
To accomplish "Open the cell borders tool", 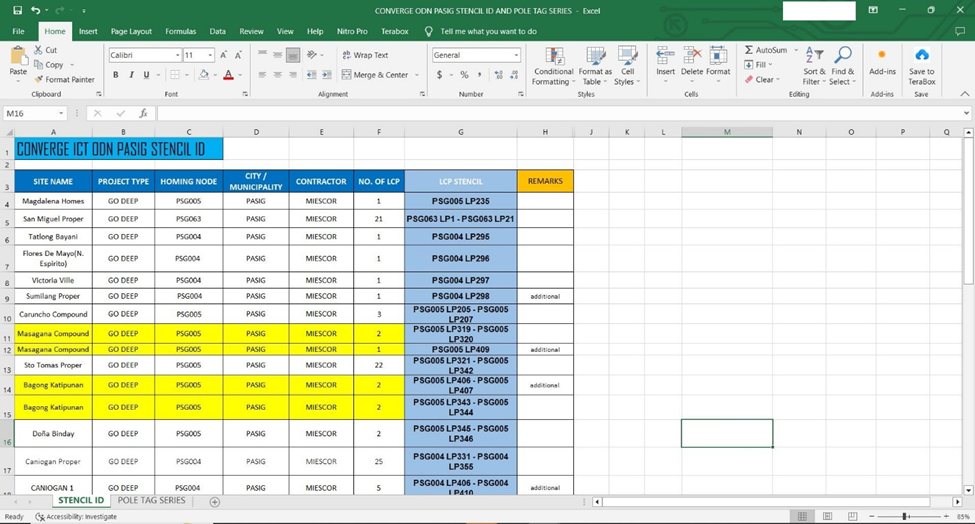I will click(x=175, y=75).
